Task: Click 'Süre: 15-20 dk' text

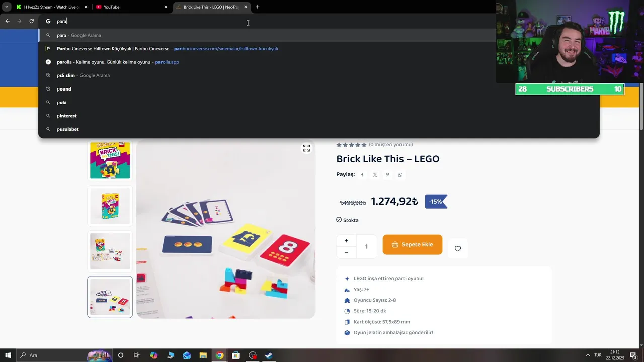Action: 370,311
